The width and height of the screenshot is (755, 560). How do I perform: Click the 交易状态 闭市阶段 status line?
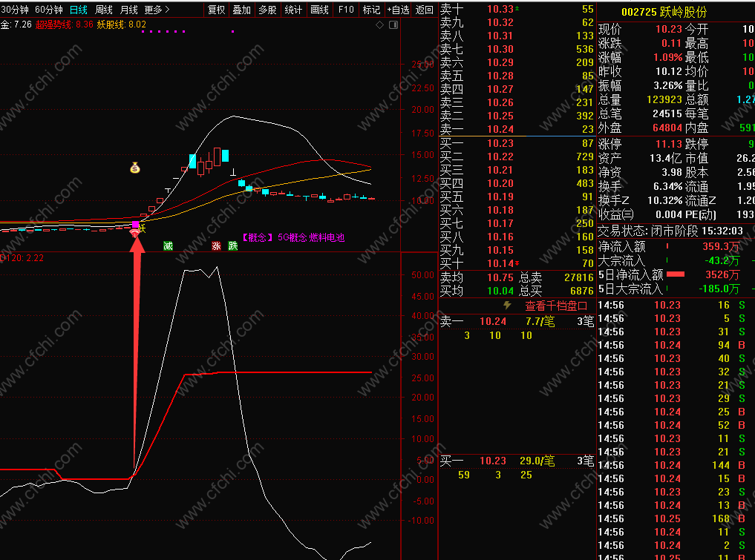670,231
